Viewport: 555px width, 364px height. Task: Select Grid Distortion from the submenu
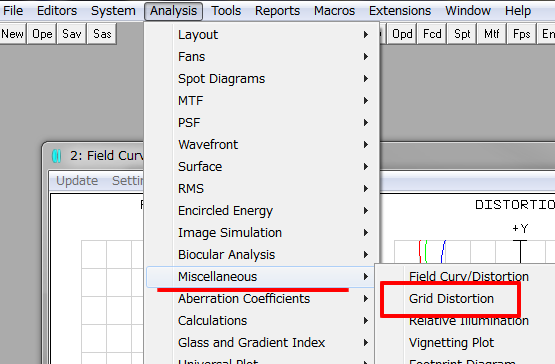[x=451, y=298]
